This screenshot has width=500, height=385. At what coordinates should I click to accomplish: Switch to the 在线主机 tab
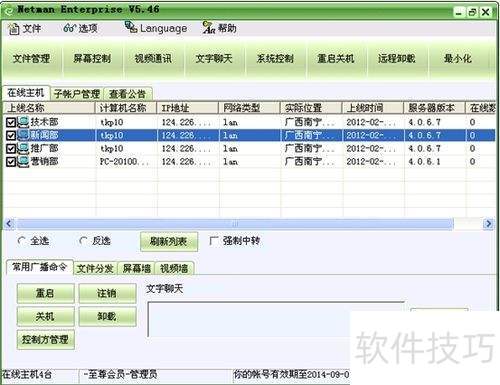(x=26, y=93)
